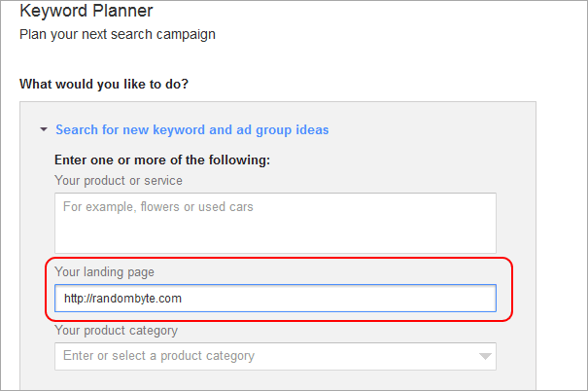Click the 'What would you like to do?' heading
Screen dimensions: 588x391
(x=104, y=84)
